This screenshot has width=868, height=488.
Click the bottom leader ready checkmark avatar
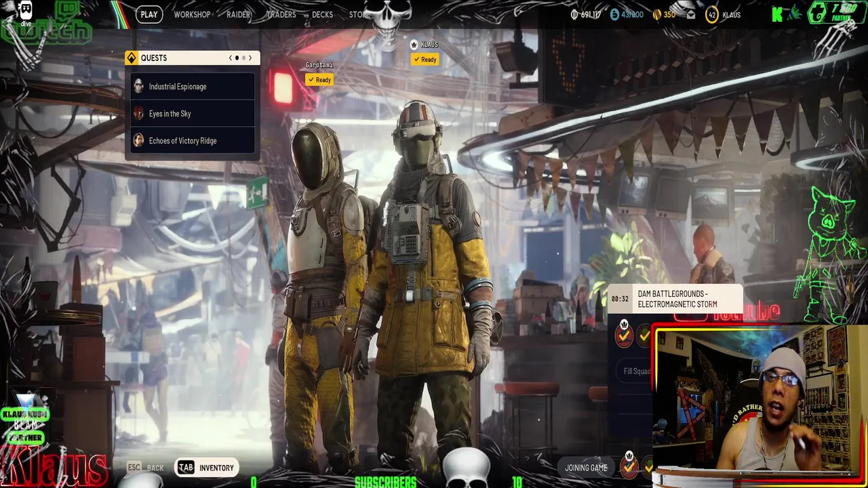click(629, 466)
